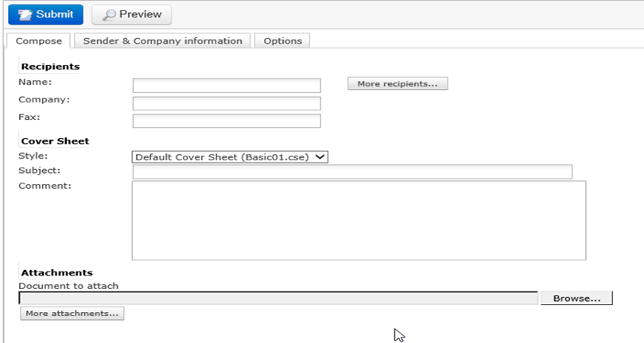Viewport: 644px width, 343px height.
Task: Click the Subject input field
Action: click(352, 172)
